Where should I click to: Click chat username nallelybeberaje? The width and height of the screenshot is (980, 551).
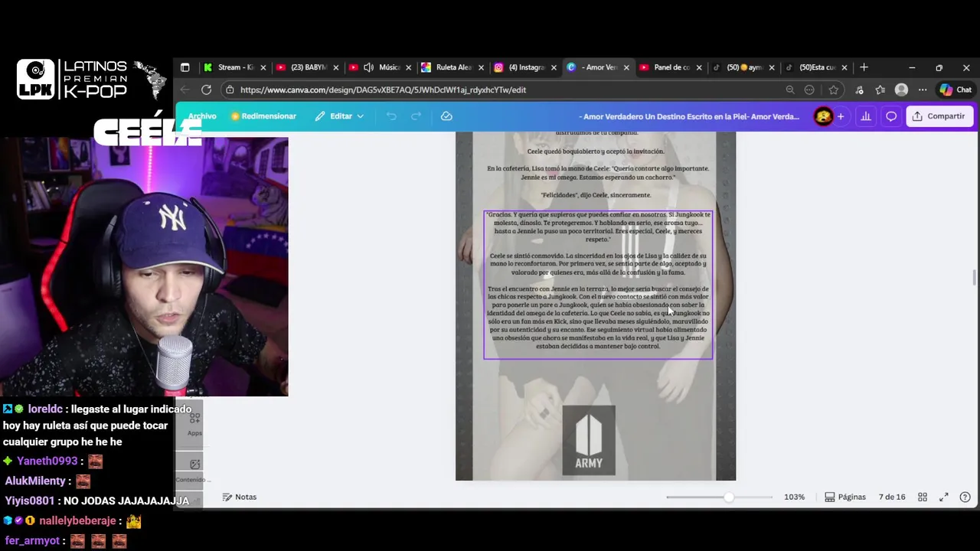77,520
